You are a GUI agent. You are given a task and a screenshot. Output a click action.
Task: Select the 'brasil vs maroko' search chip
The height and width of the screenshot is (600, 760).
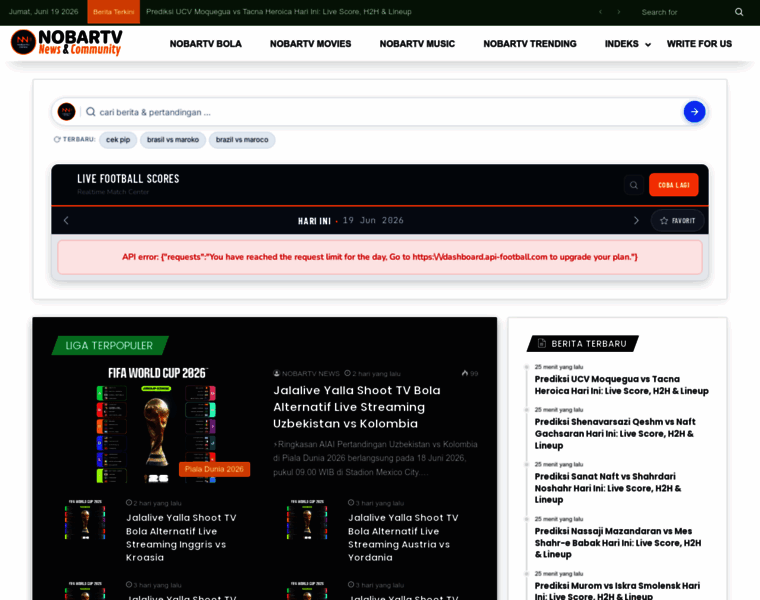[173, 140]
